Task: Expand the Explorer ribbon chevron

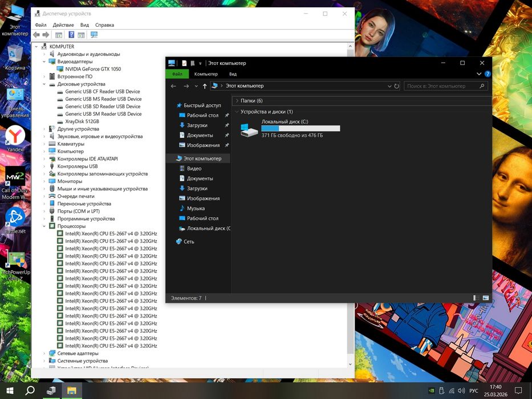Action: tap(478, 74)
